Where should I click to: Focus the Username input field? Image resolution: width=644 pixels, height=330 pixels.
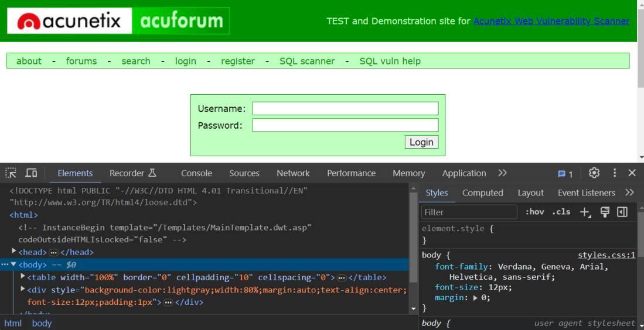pos(345,108)
